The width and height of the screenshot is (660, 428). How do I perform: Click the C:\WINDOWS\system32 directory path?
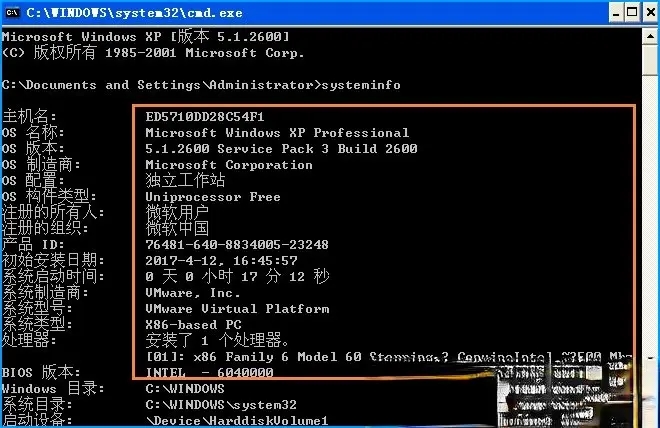[221, 404]
